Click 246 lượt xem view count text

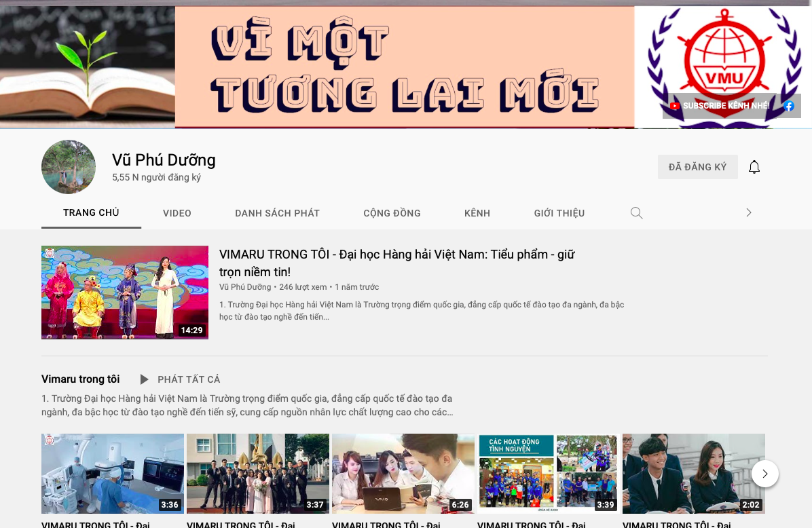point(303,287)
